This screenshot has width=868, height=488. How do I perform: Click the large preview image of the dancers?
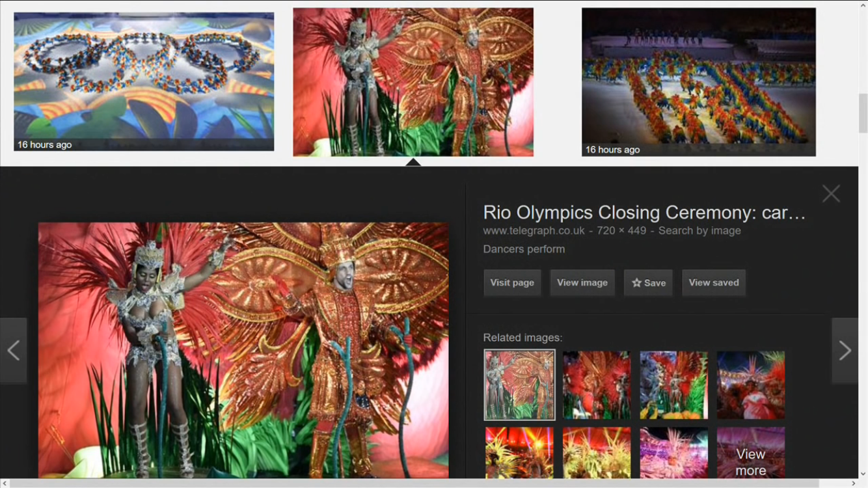point(243,351)
